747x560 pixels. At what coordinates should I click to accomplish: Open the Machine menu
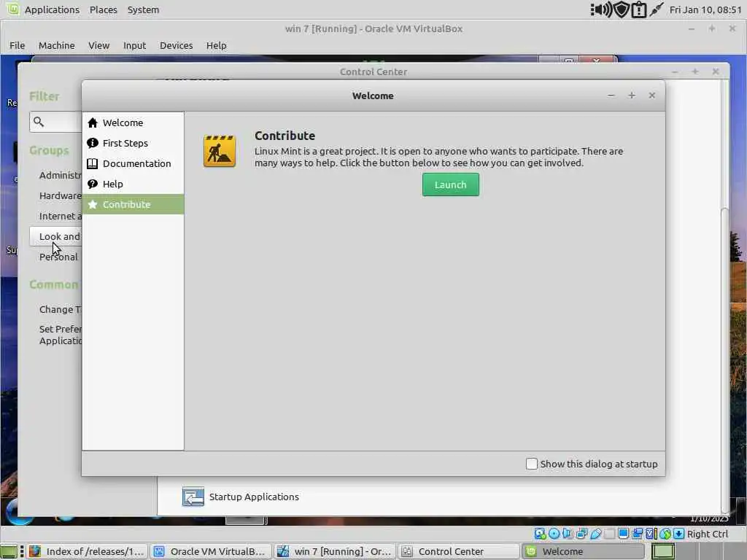57,46
